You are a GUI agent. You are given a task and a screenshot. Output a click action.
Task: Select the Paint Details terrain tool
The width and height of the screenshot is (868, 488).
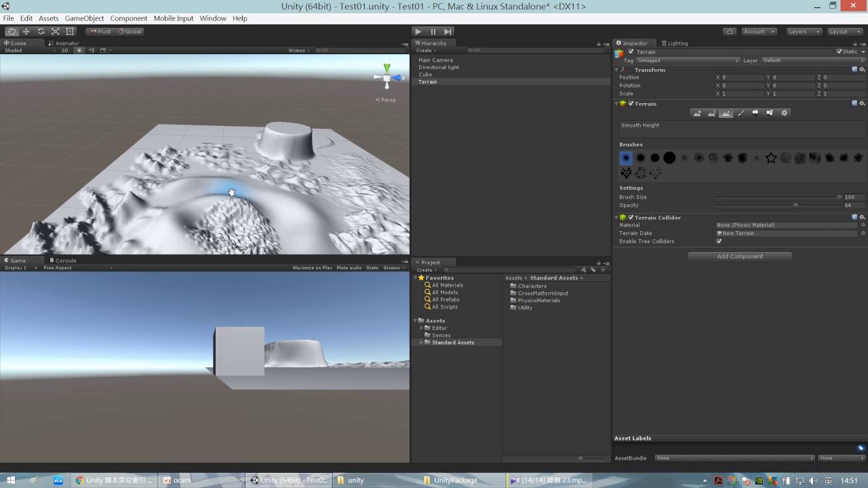[x=770, y=113]
